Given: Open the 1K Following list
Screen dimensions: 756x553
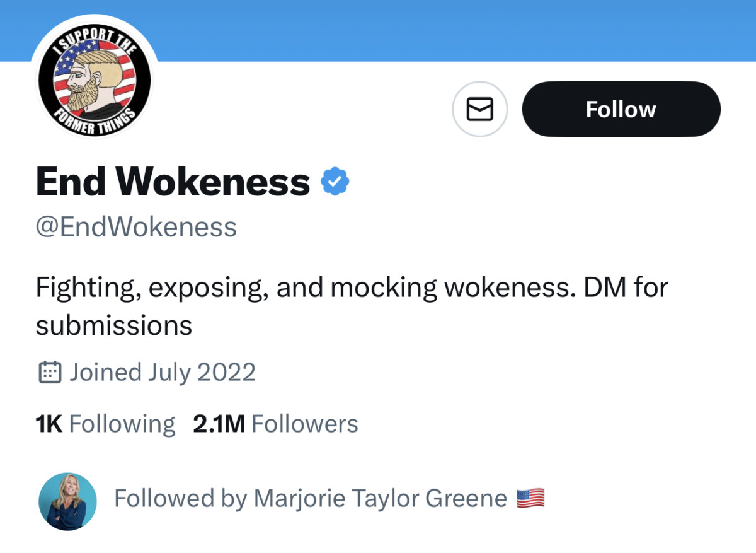Looking at the screenshot, I should 105,424.
